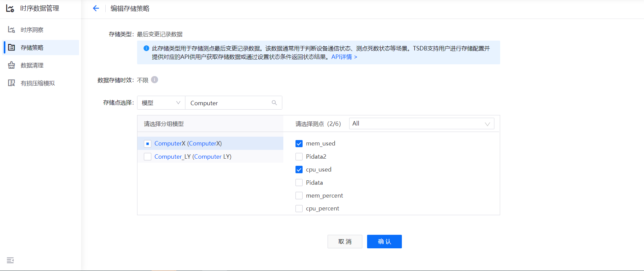Select the Computer_LY (Computer LY) row label
644x271 pixels.
point(193,157)
